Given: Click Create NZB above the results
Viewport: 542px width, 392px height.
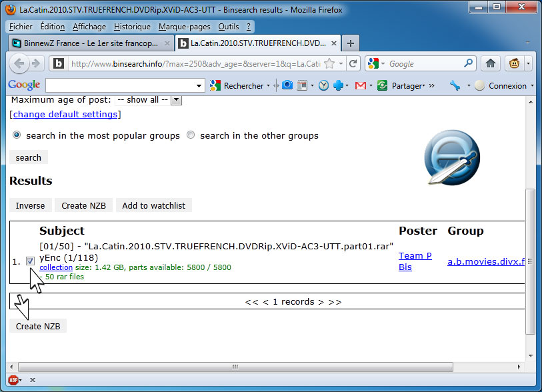Looking at the screenshot, I should pyautogui.click(x=83, y=205).
